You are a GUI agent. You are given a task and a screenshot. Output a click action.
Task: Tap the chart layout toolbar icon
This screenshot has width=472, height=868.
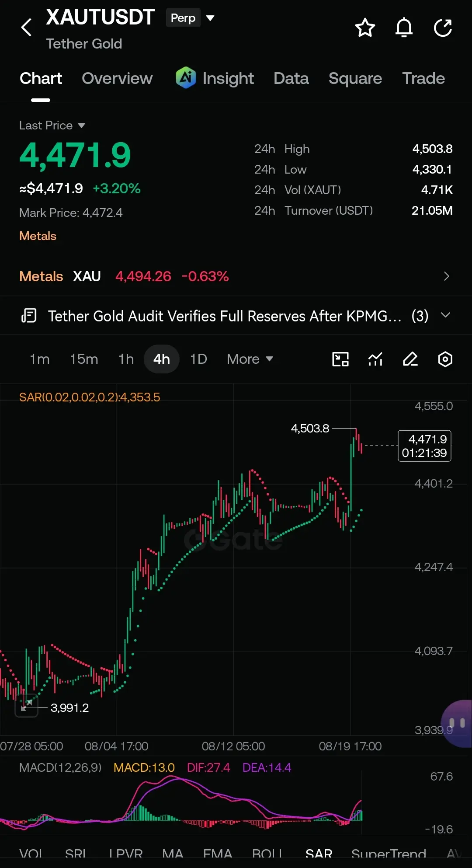[340, 359]
